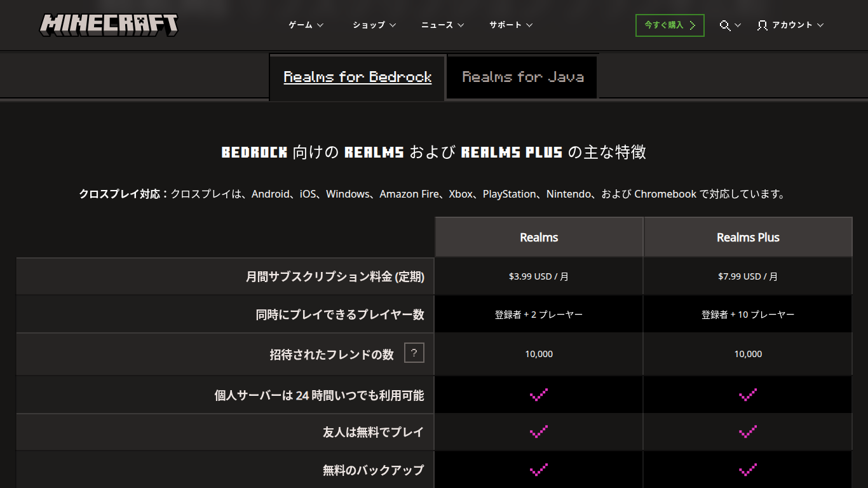
Task: Click the Realms Plus column header
Action: [748, 238]
